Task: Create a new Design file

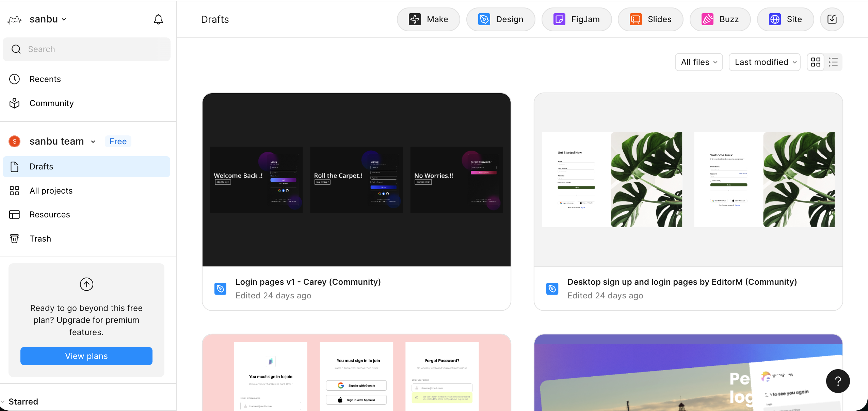Action: tap(500, 19)
